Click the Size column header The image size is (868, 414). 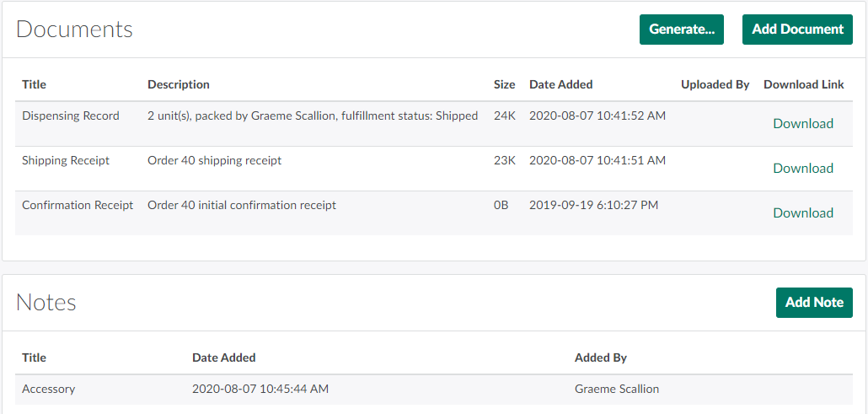[x=504, y=85]
